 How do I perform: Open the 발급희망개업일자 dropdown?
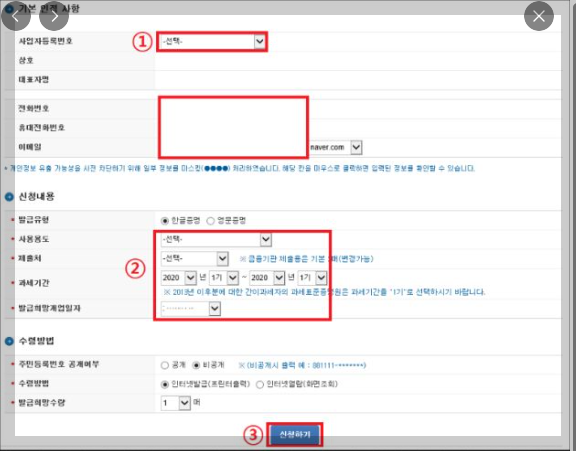point(191,309)
